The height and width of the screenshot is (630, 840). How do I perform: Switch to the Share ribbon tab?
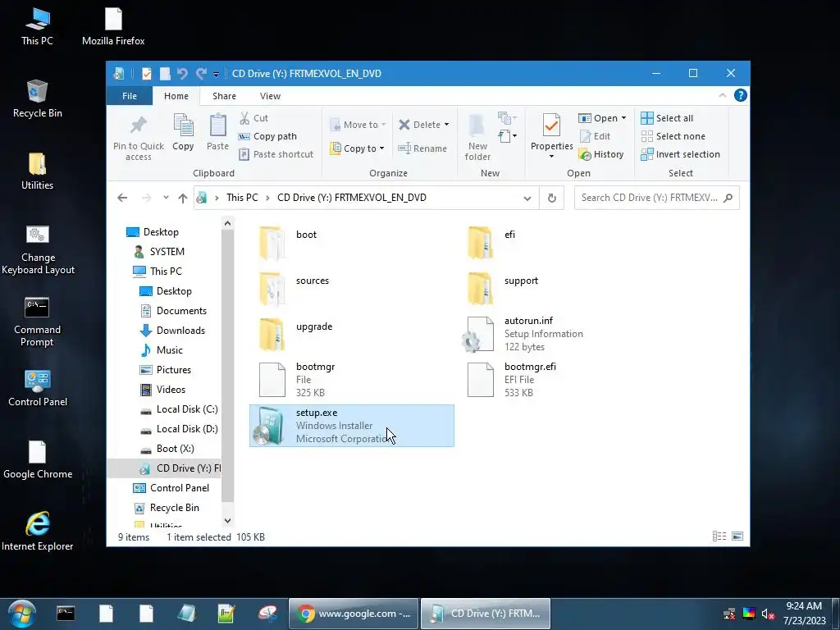click(x=224, y=96)
